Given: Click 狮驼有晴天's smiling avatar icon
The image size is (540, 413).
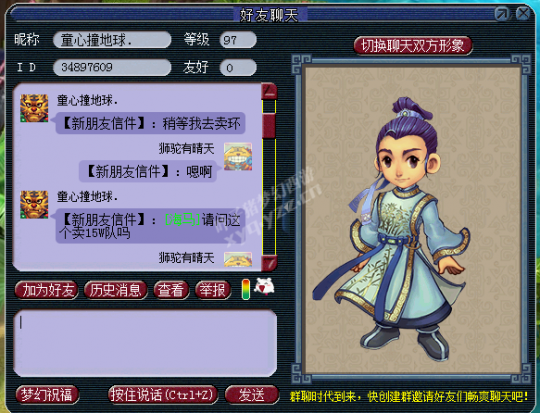Looking at the screenshot, I should coord(238,157).
